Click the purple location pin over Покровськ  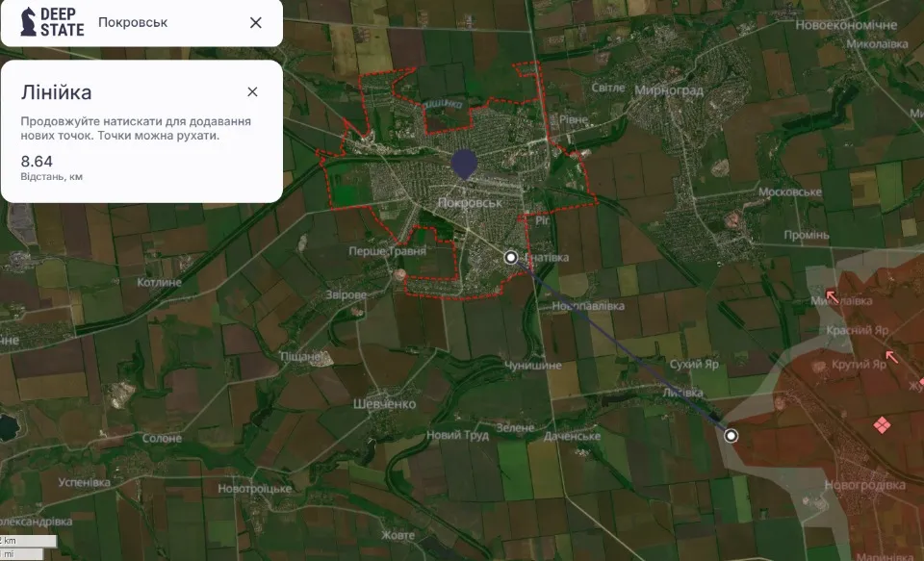pyautogui.click(x=464, y=164)
